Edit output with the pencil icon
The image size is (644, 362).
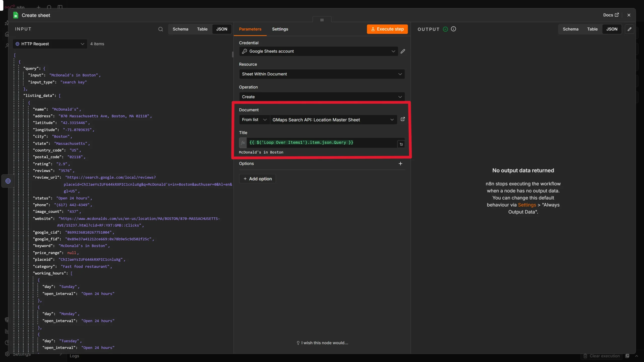(629, 29)
